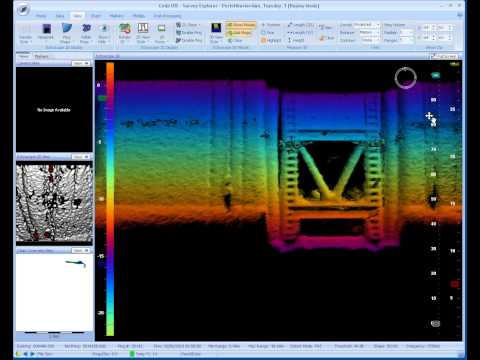Select the Box measure tool
Screen dimensions: 480x360
coord(267,33)
